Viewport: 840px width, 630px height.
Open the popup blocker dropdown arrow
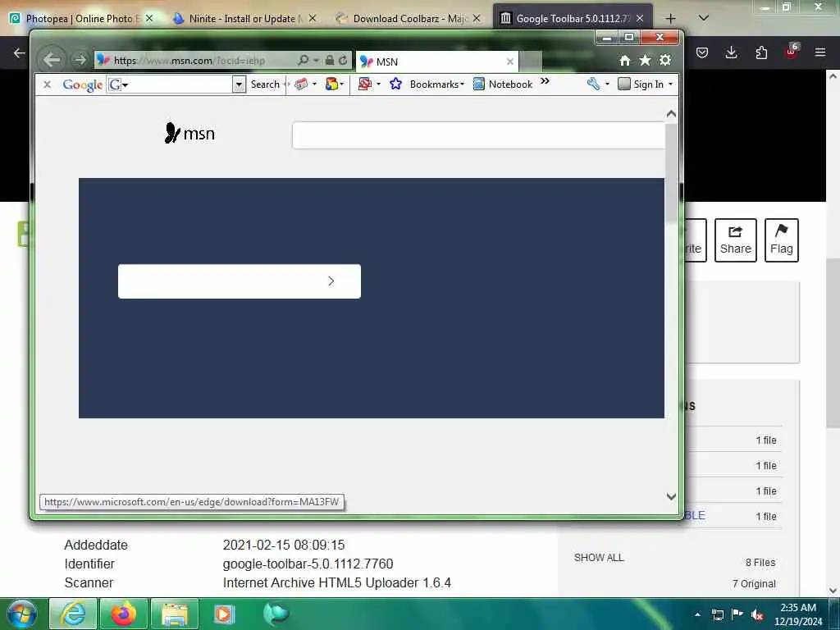pos(378,84)
